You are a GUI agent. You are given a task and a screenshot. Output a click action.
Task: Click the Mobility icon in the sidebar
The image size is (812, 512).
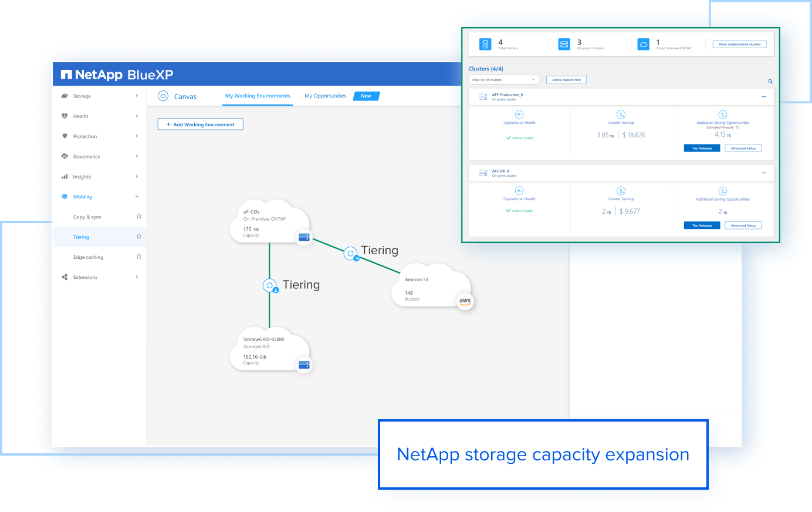pyautogui.click(x=65, y=196)
